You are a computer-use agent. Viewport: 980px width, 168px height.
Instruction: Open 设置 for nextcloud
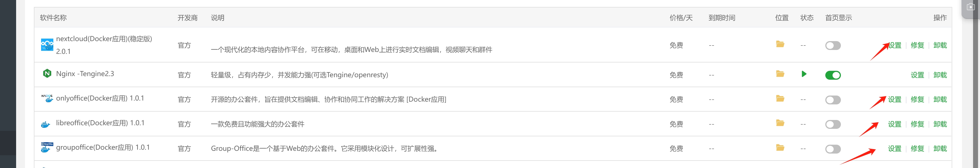[895, 45]
